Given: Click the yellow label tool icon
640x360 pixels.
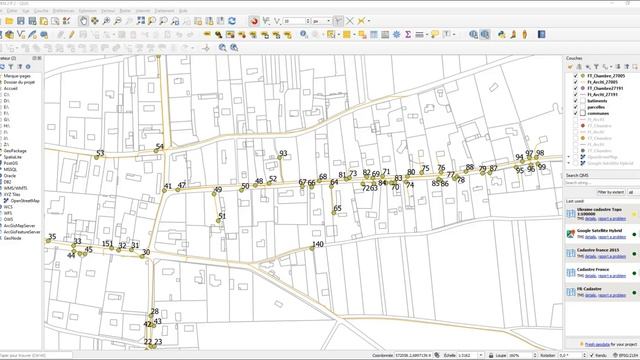Looking at the screenshot, I should click(x=207, y=35).
